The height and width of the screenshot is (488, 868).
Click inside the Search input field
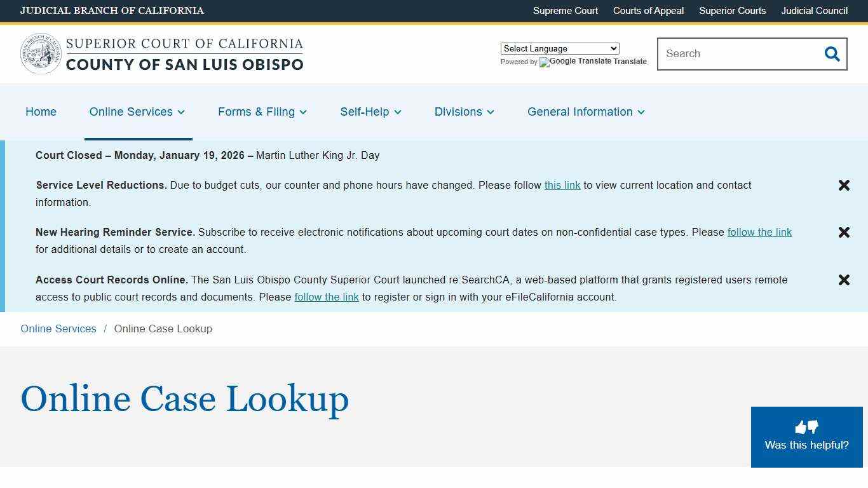pos(731,54)
